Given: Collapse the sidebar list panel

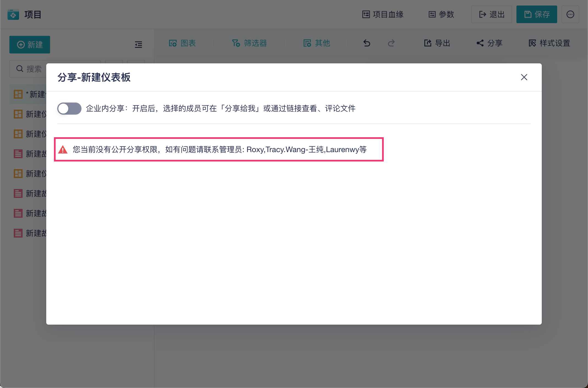Looking at the screenshot, I should [138, 45].
